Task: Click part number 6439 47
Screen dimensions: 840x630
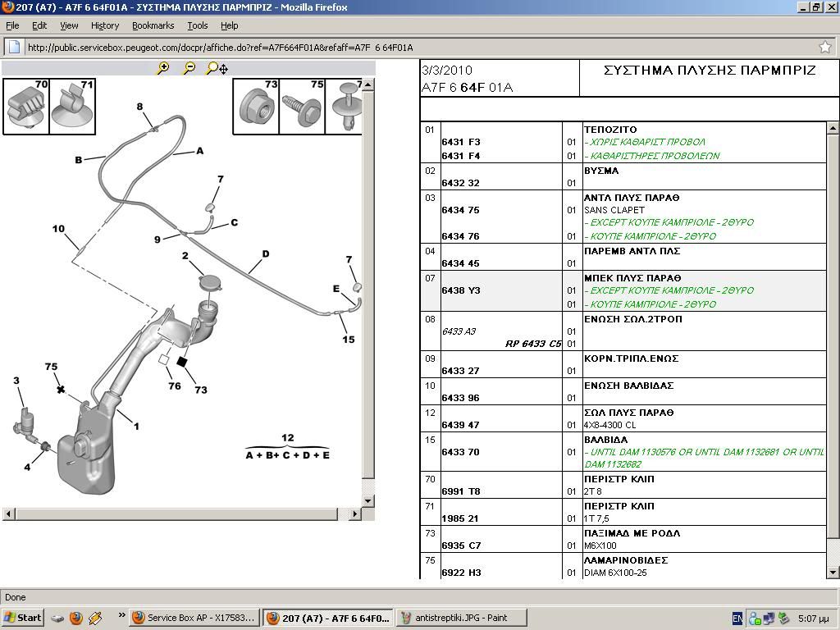Action: [460, 425]
